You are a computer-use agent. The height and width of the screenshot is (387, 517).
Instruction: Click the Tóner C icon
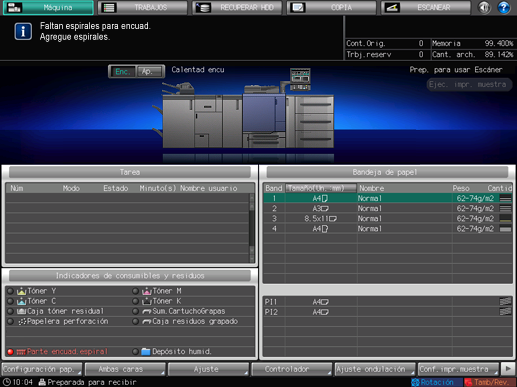point(22,301)
